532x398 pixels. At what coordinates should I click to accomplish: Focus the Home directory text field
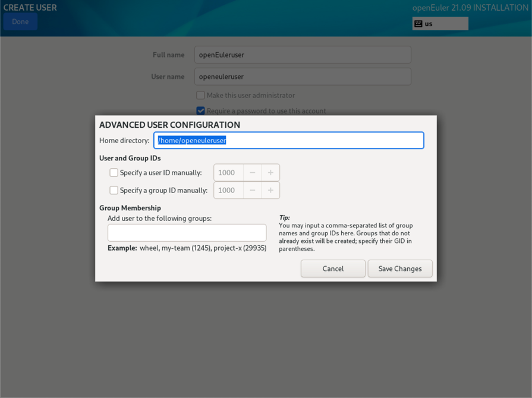[288, 141]
